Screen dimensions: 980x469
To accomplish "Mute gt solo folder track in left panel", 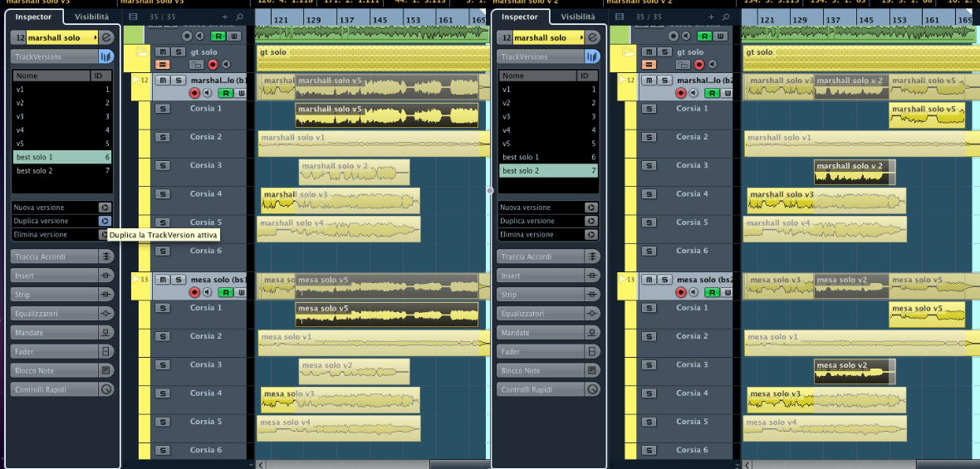I will click(162, 51).
